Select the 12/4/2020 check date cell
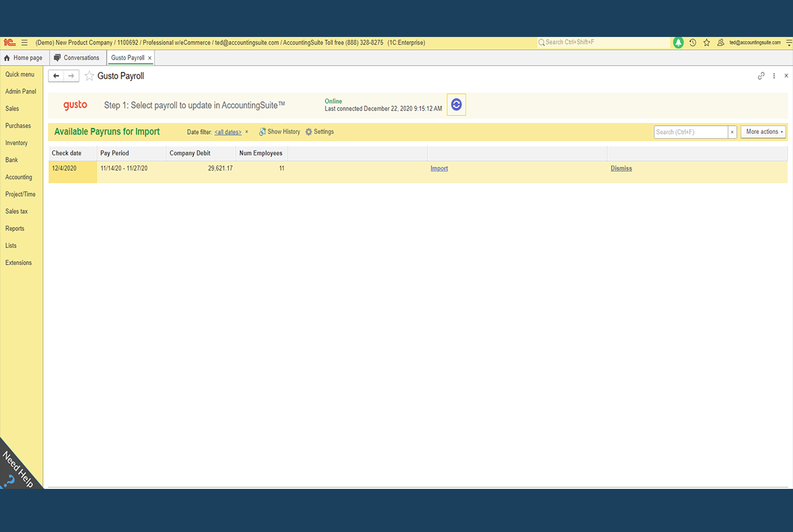The width and height of the screenshot is (793, 532). (x=73, y=172)
